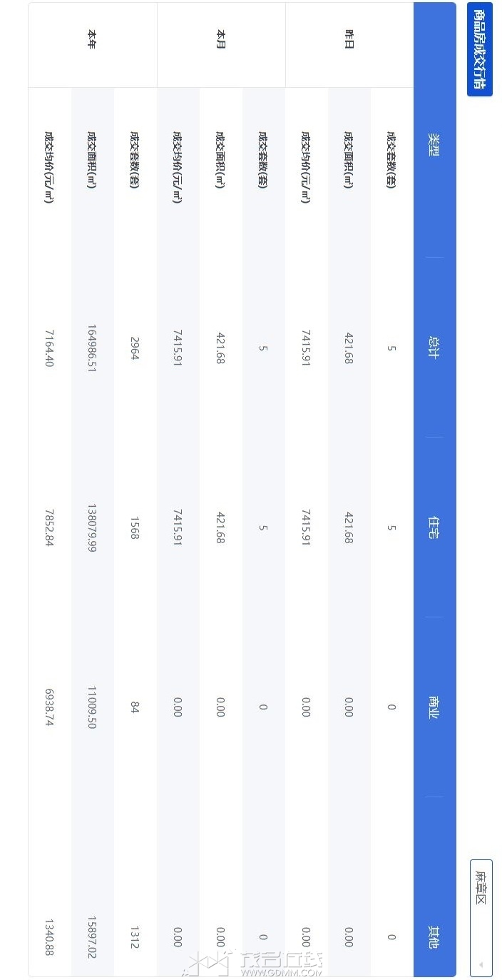Click the 商业 column header
502x980 pixels.
[x=434, y=707]
